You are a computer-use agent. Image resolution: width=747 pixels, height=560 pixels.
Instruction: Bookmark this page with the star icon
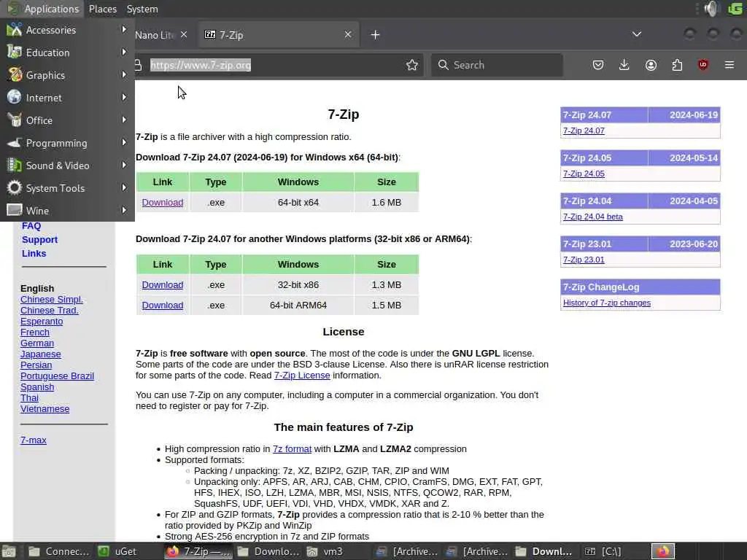pos(412,65)
